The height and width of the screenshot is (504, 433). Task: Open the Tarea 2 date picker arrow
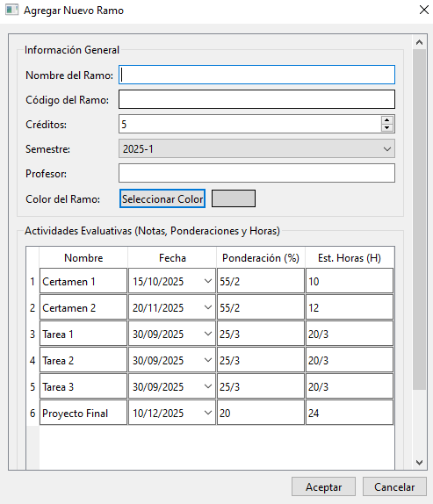pos(208,360)
